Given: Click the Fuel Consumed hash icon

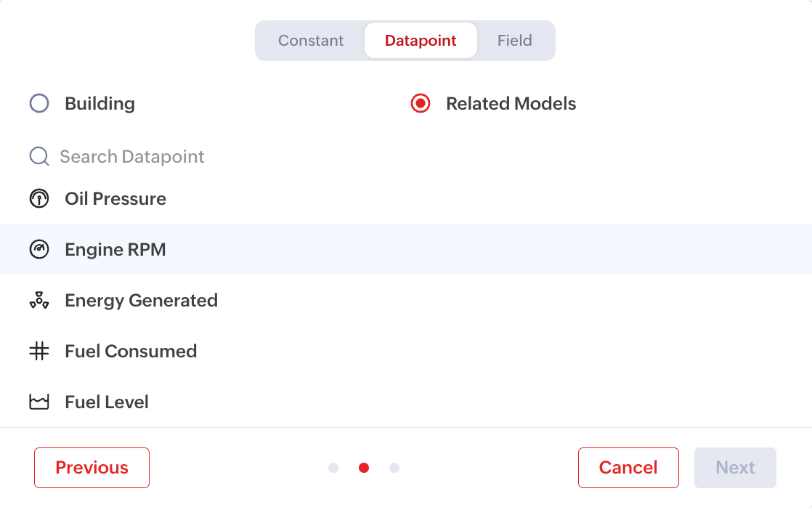Looking at the screenshot, I should 39,352.
